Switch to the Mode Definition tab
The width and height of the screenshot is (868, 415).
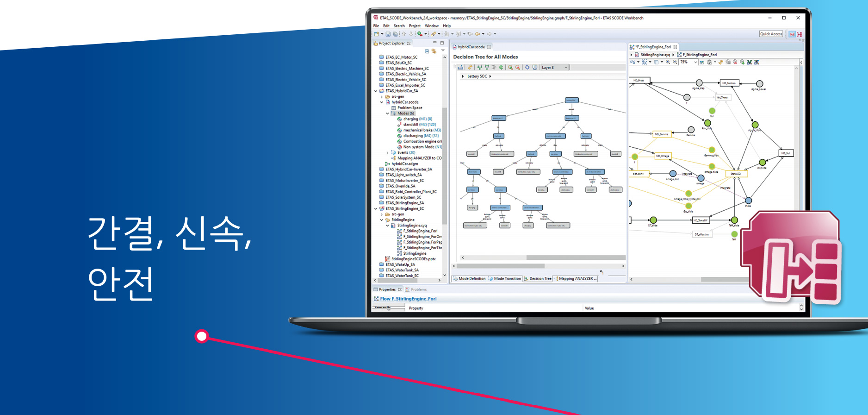point(469,279)
